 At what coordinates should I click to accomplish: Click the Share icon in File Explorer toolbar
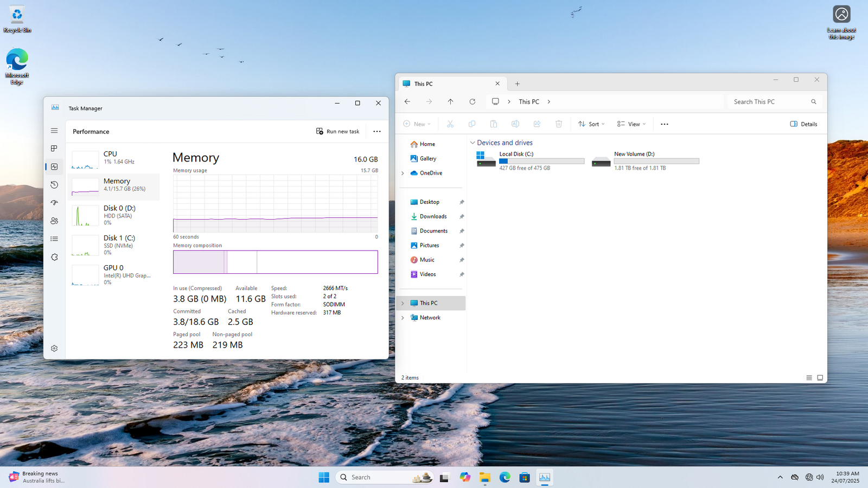click(x=537, y=124)
